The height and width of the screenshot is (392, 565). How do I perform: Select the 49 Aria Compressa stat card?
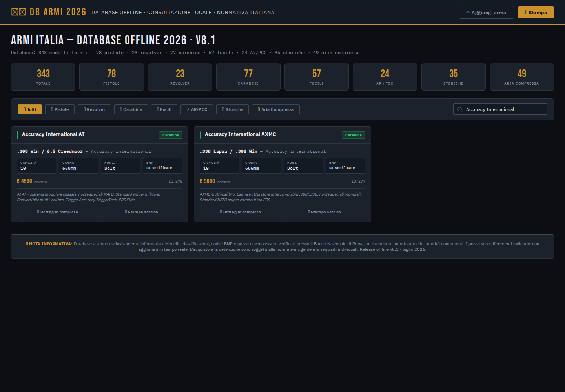coord(522,77)
